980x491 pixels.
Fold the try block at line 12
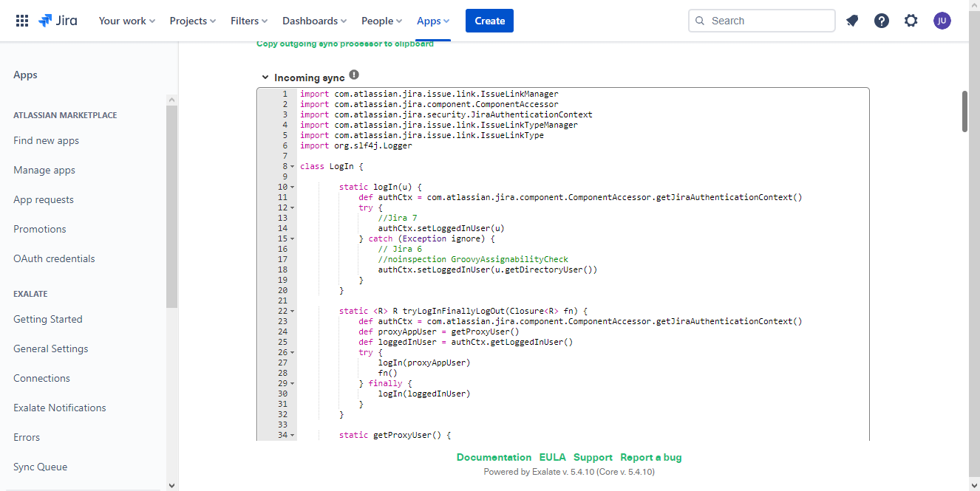pos(293,208)
